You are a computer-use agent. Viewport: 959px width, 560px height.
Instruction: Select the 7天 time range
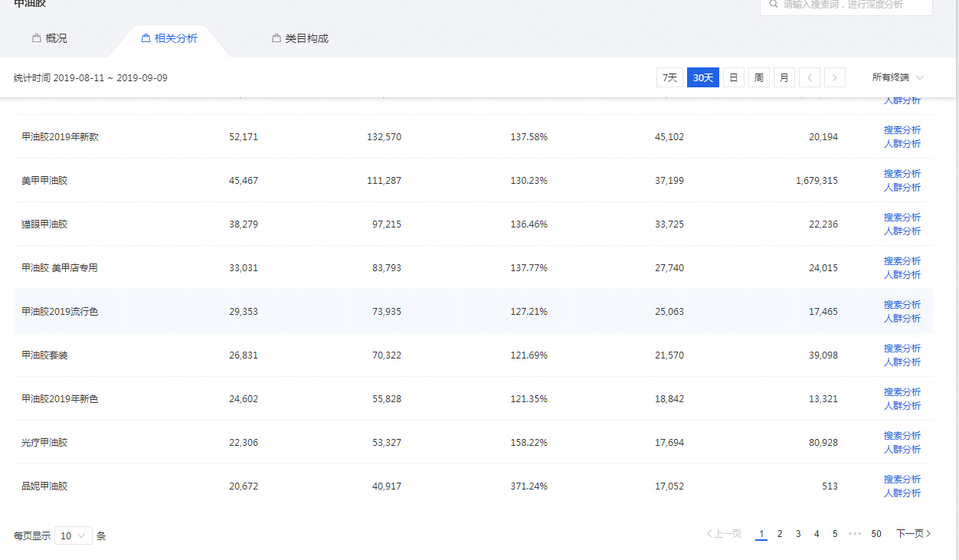[669, 77]
